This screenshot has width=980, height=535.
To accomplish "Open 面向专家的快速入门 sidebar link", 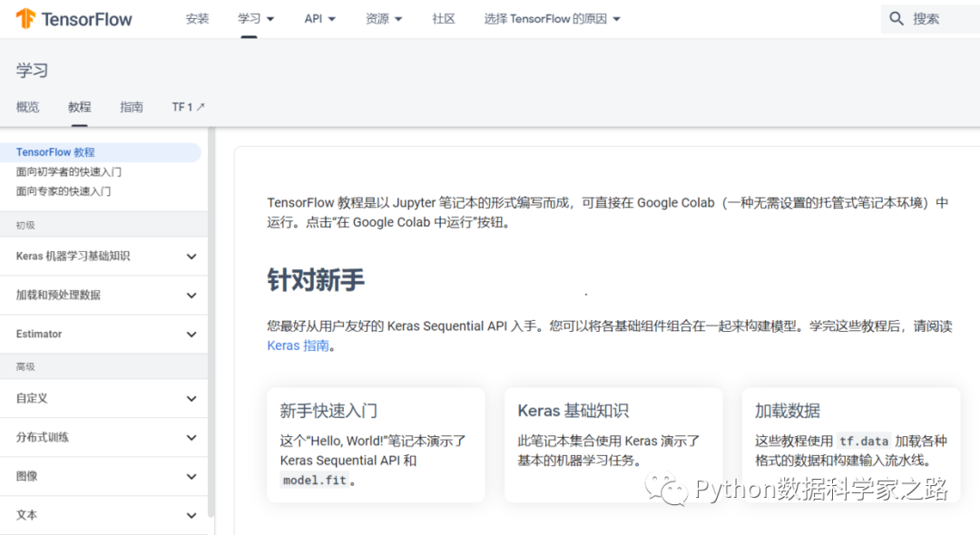I will pos(64,191).
